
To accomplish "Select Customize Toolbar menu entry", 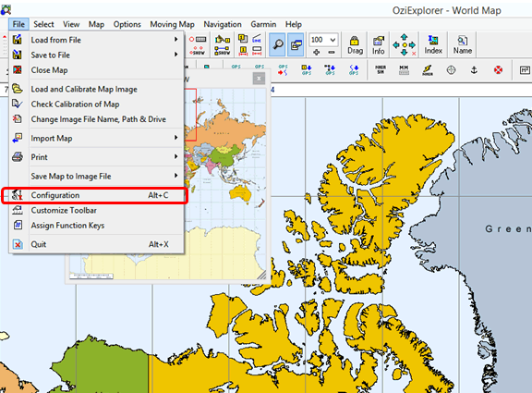I will [x=97, y=210].
